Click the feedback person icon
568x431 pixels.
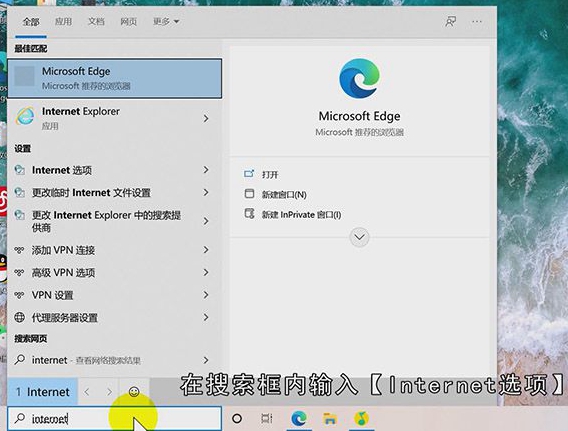[450, 22]
